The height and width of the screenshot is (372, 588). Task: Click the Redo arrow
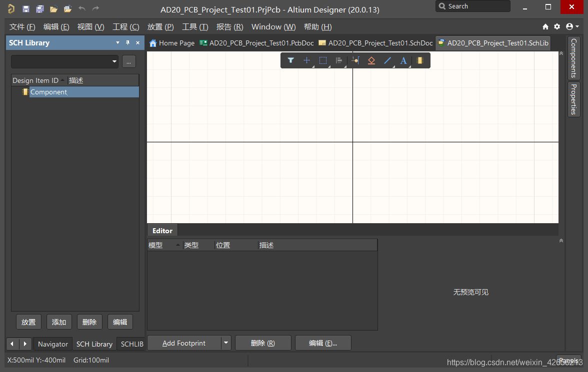point(95,8)
